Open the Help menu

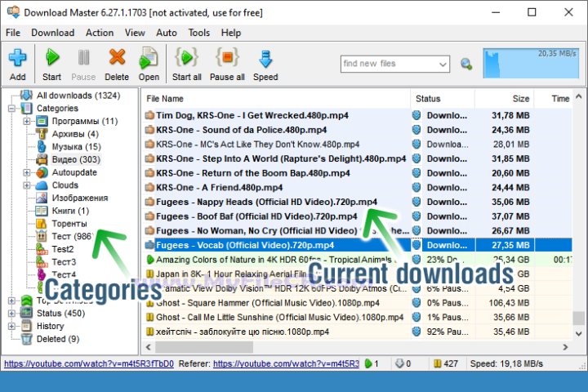[230, 33]
